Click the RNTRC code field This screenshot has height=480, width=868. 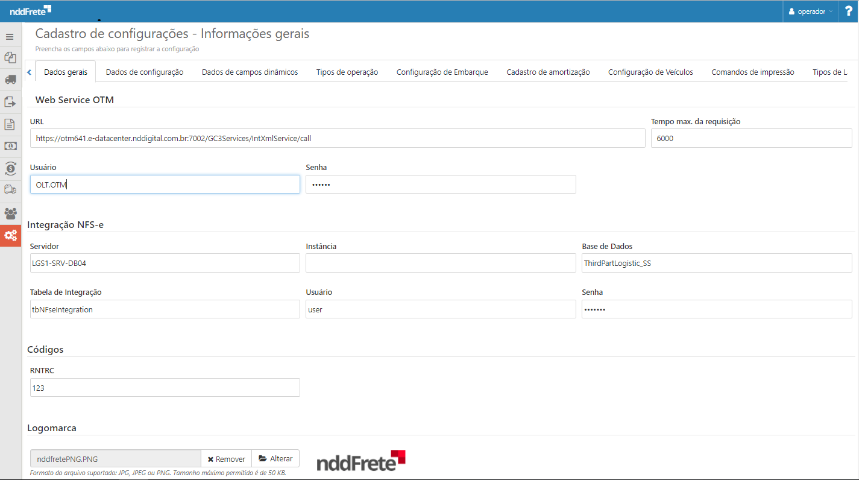point(165,388)
